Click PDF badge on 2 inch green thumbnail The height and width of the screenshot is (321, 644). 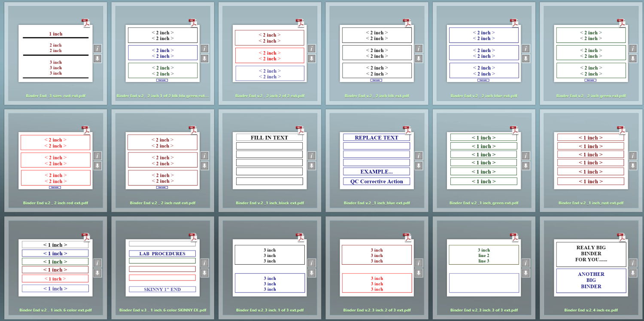[621, 23]
